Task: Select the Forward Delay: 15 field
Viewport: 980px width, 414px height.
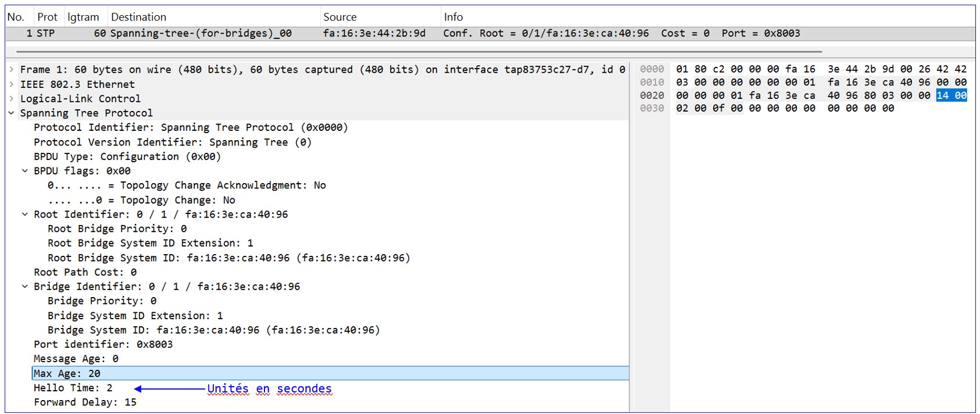Action: (85, 402)
